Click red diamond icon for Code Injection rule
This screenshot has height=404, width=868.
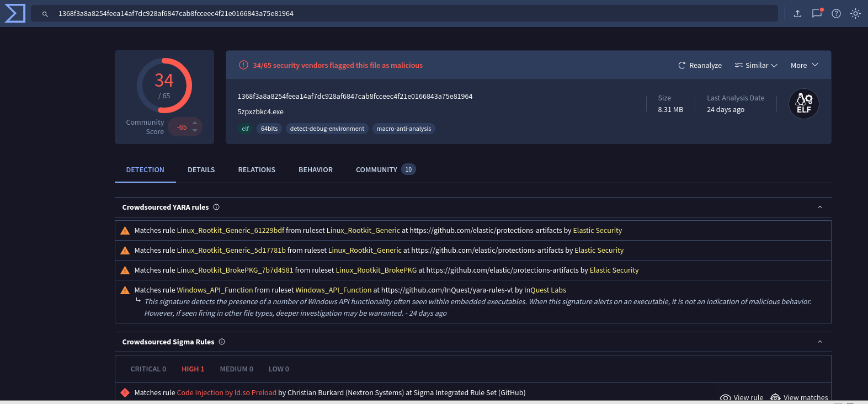click(125, 393)
